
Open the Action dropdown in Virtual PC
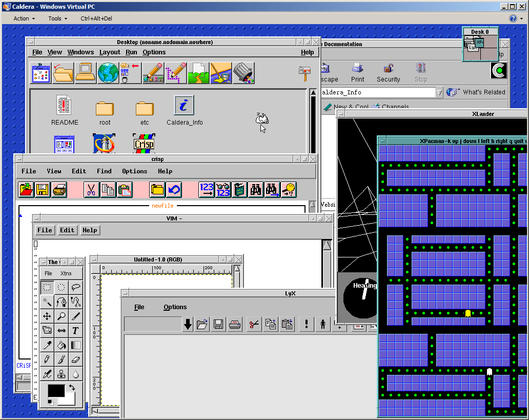click(24, 18)
